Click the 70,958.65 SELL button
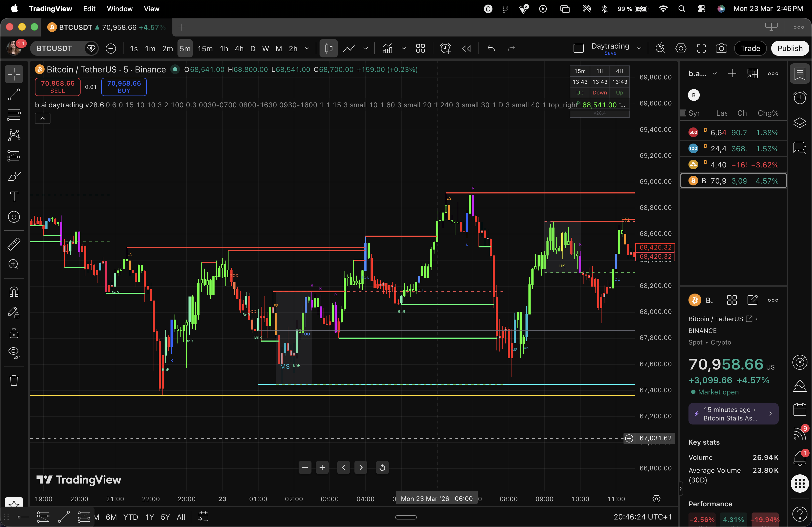The width and height of the screenshot is (812, 527). (58, 87)
